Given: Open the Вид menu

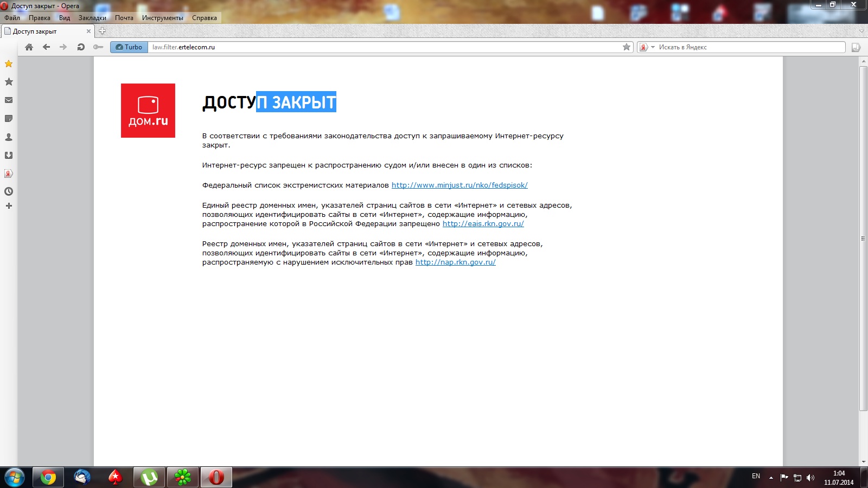Looking at the screenshot, I should tap(65, 18).
